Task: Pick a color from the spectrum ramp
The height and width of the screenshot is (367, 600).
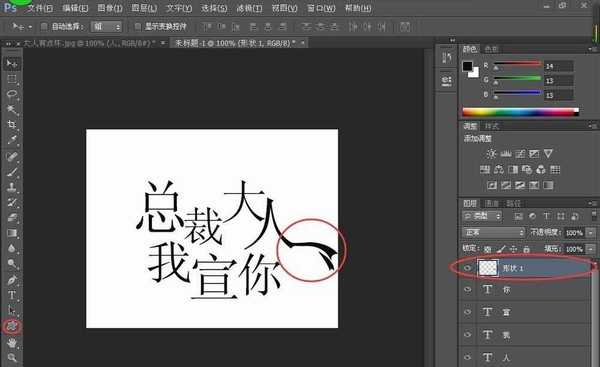Action: tap(520, 112)
